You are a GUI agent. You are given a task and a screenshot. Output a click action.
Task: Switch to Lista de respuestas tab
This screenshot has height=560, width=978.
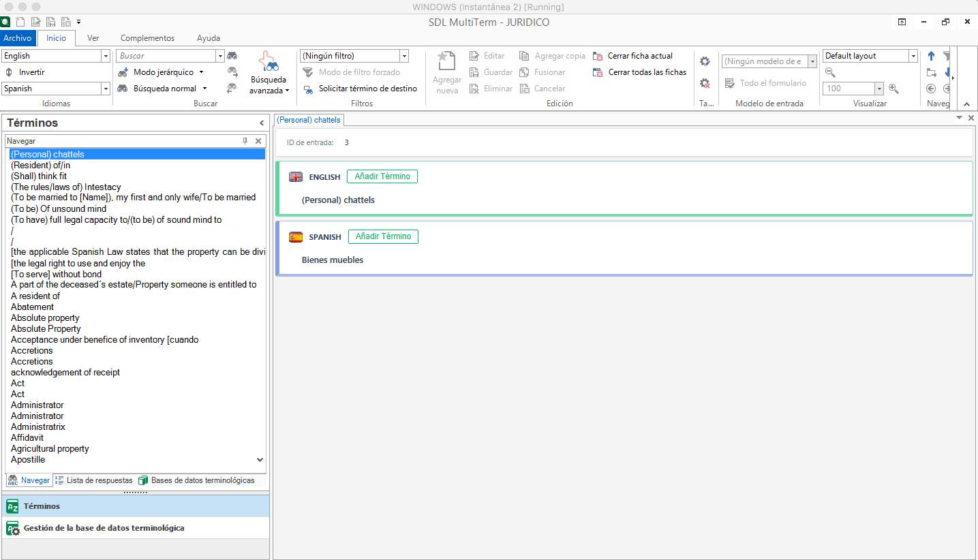click(93, 480)
